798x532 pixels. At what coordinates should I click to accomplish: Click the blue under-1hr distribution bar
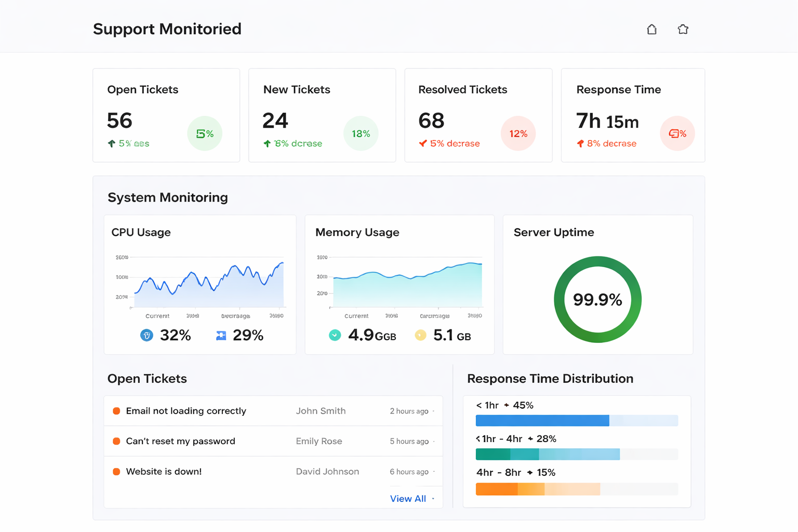(542, 420)
